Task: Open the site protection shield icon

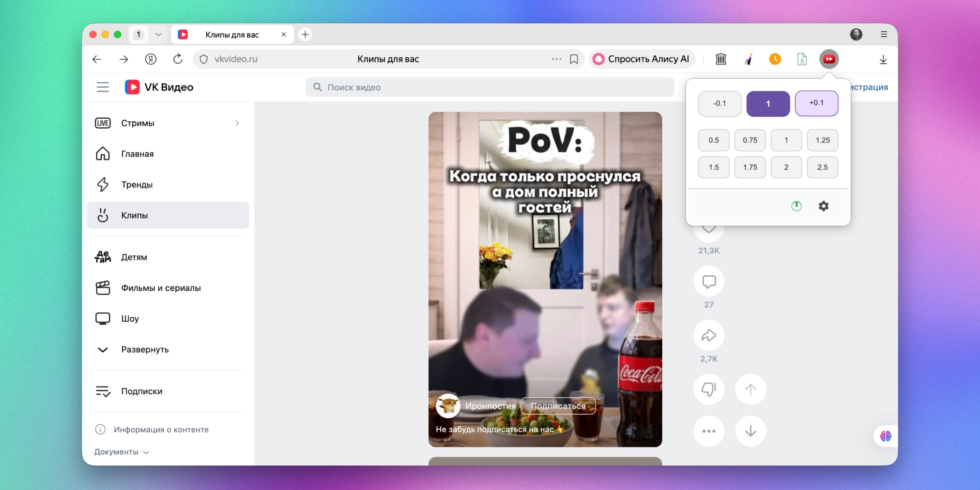Action: click(x=204, y=59)
